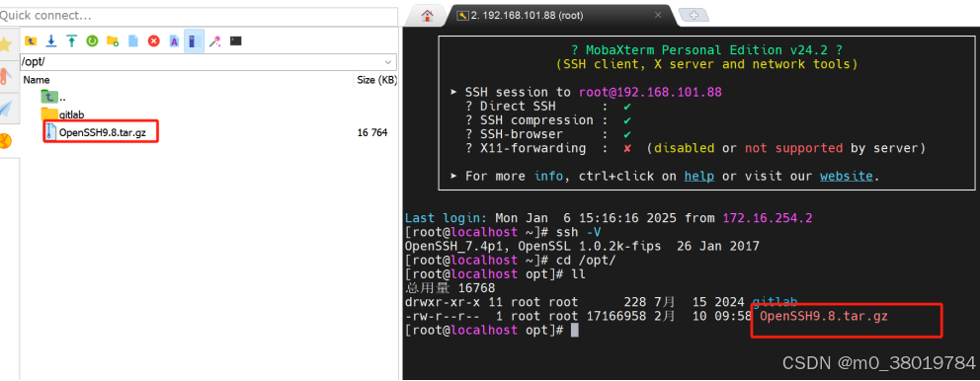Create a new directory via folder-plus icon

(113, 41)
